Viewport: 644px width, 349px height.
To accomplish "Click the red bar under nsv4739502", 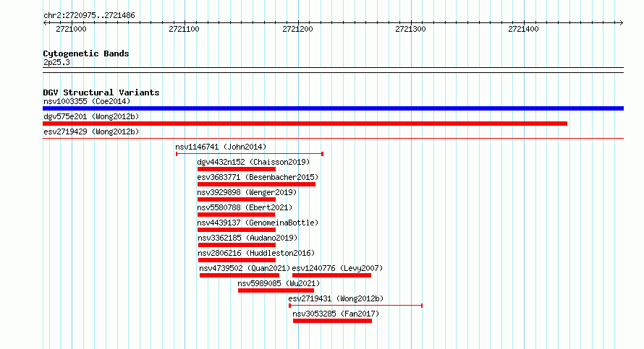I will click(240, 275).
